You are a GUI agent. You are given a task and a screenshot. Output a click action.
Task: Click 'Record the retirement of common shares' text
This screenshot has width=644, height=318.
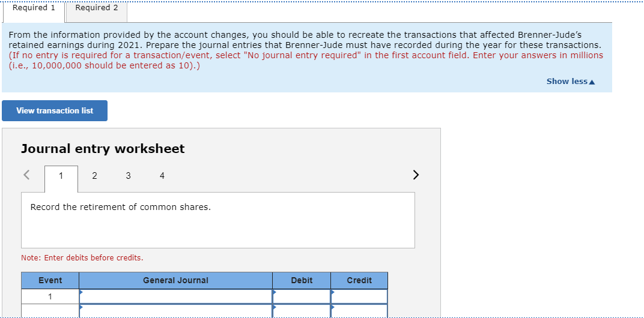tap(120, 207)
